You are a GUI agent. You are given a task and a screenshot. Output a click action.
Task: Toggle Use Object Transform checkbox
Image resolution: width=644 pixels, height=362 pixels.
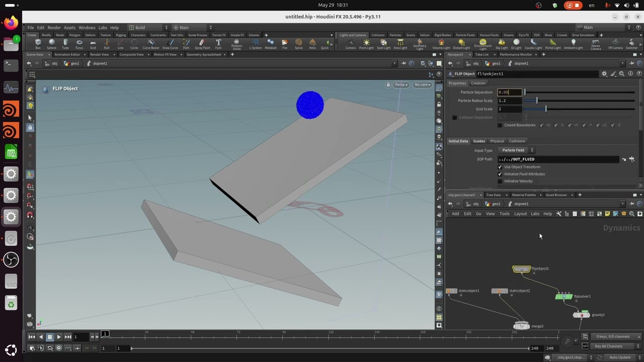pyautogui.click(x=500, y=167)
